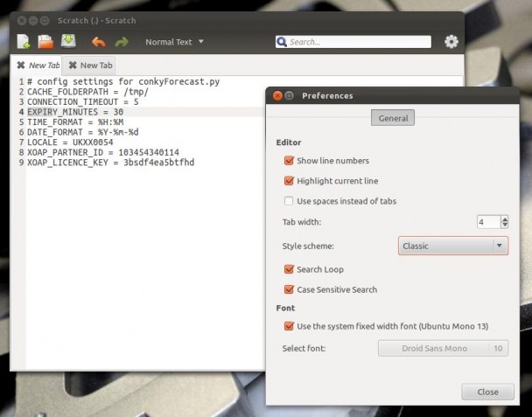Screen dimensions: 532x417
Task: Click the save document icon
Action: [x=69, y=41]
